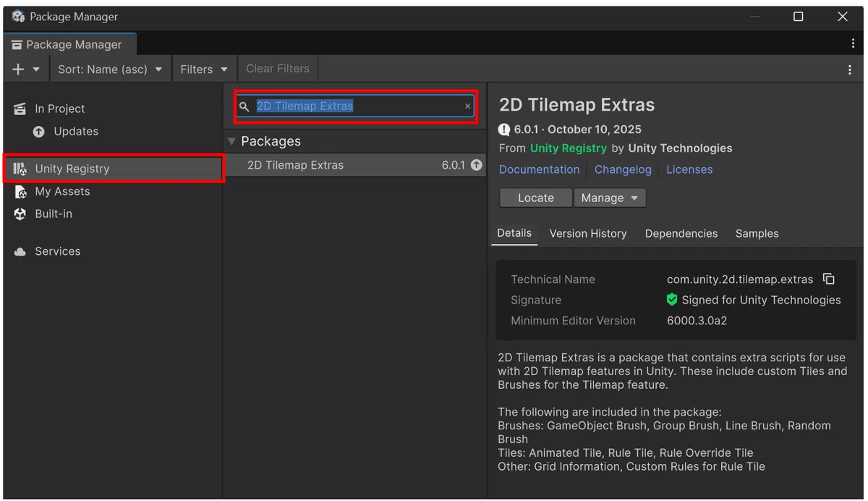Open the add package plus button
This screenshot has width=868, height=501.
coord(18,70)
